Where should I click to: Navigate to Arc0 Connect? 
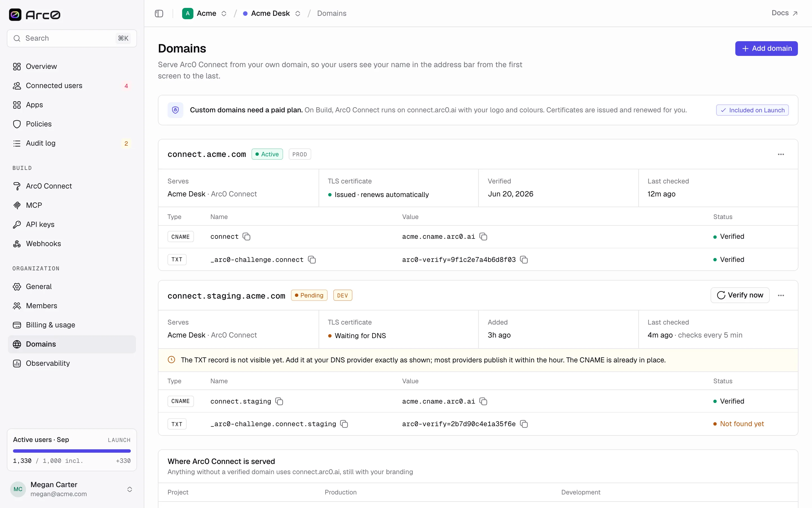(72, 186)
